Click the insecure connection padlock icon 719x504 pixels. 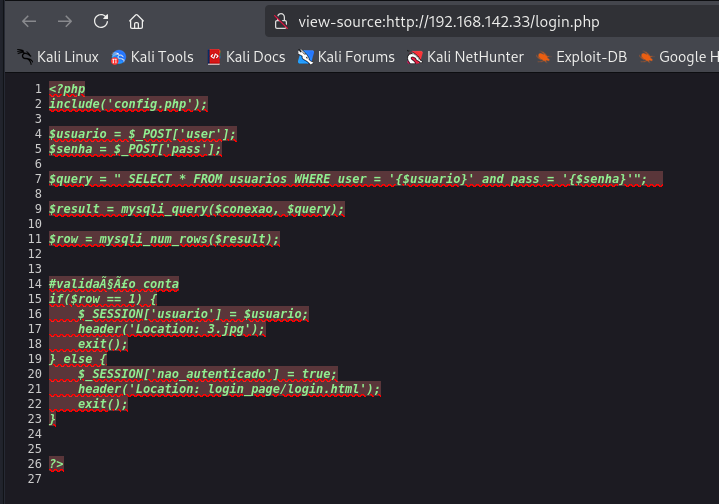point(281,22)
